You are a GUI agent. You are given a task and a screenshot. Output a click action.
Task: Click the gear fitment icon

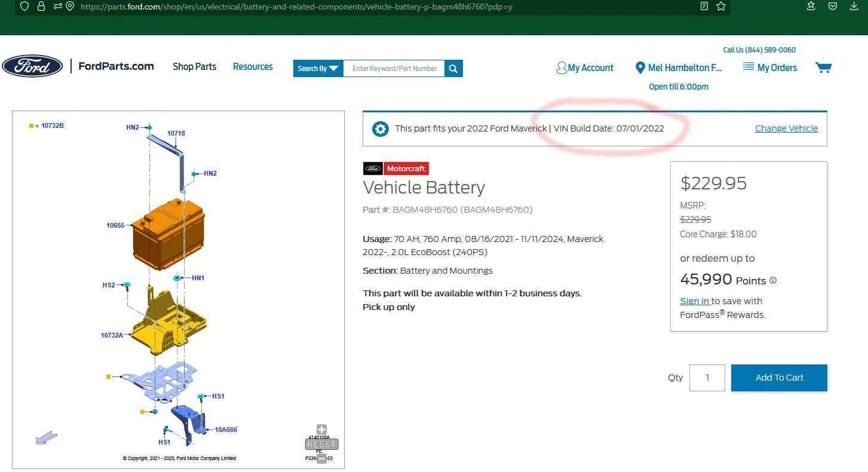coord(381,128)
